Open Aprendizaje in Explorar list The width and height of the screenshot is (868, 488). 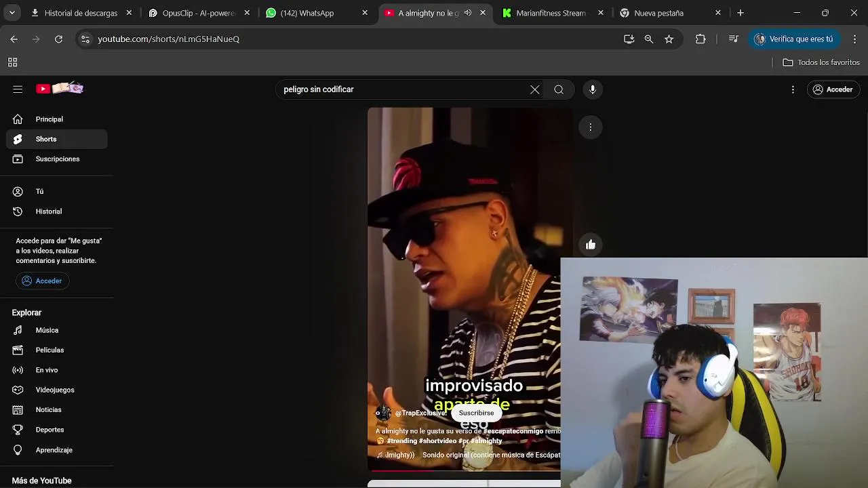(57, 450)
